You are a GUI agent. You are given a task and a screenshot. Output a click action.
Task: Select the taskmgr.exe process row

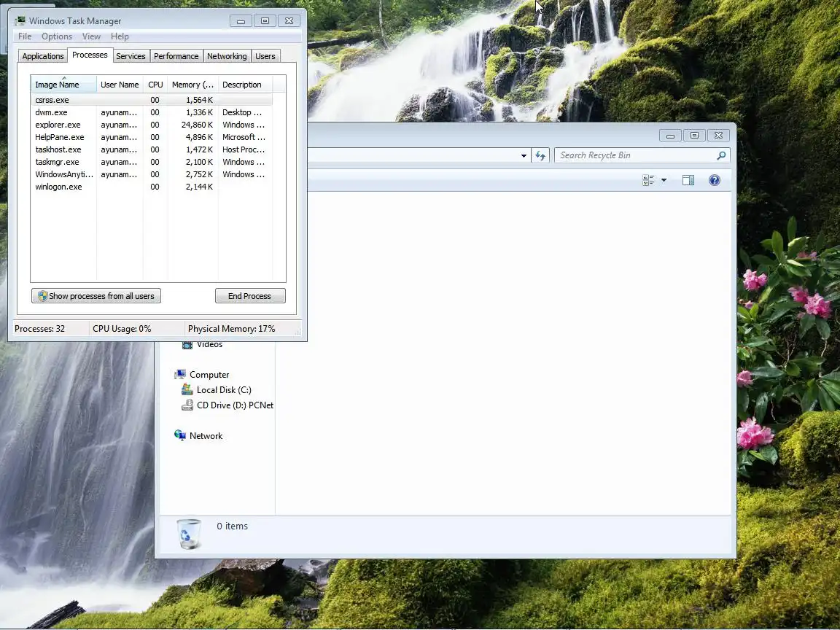click(152, 162)
